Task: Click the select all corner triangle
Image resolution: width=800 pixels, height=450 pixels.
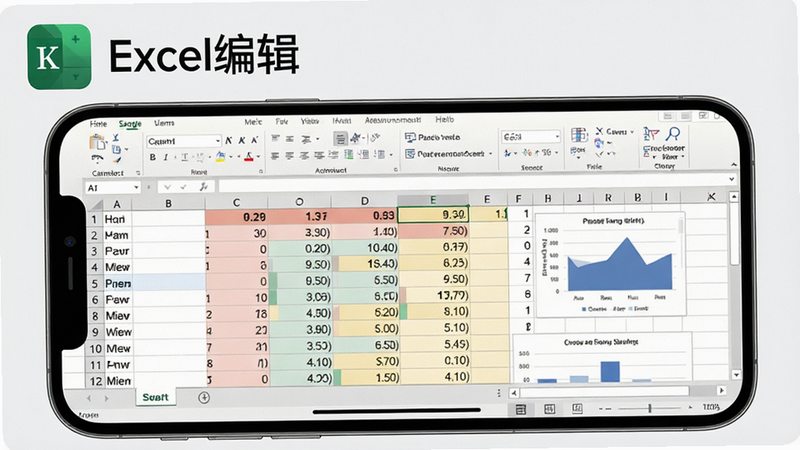Action: coord(96,205)
